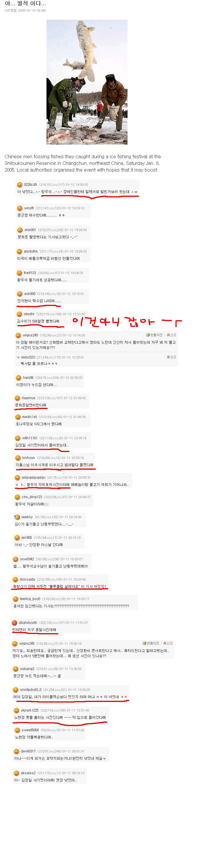Click the smiley icon beside feeling_boy0
199x868 pixels.
(15, 599)
